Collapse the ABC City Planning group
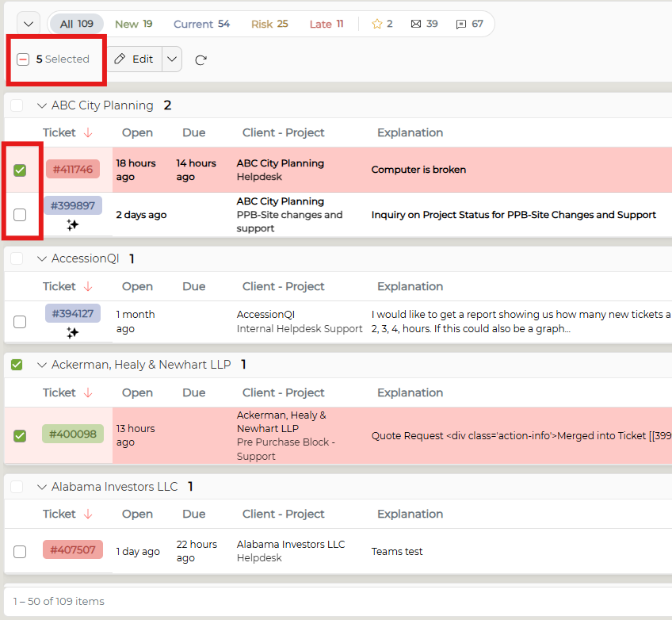Image resolution: width=672 pixels, height=620 pixels. pos(41,105)
